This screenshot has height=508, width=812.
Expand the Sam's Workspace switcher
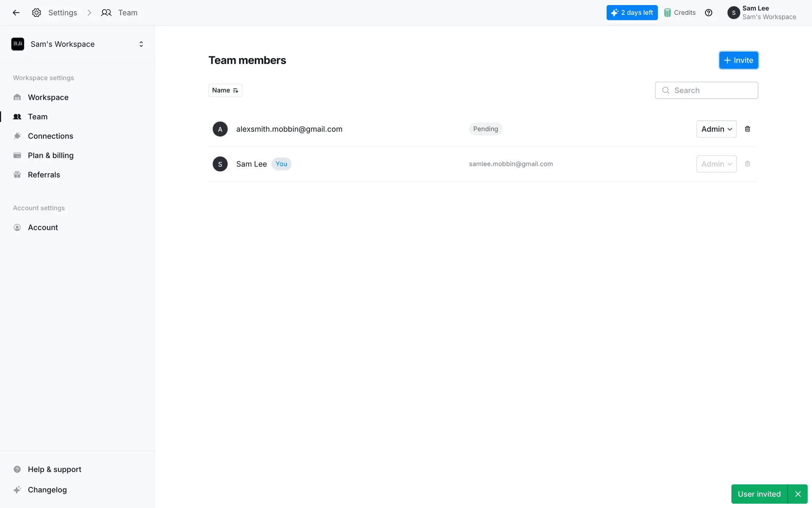[x=141, y=44]
